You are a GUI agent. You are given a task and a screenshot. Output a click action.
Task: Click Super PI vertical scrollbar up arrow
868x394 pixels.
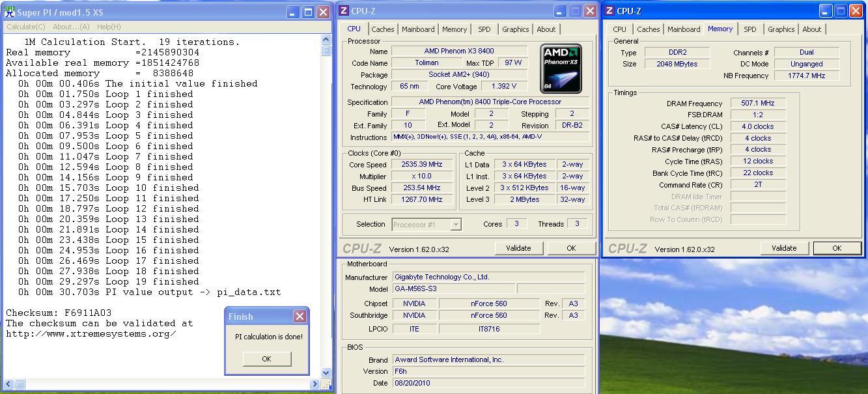click(326, 40)
